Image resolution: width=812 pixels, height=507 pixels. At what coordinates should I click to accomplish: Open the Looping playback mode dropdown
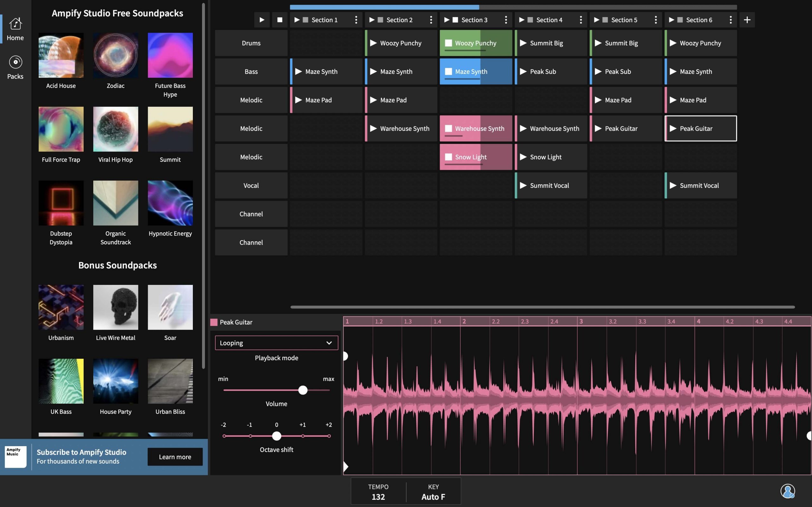pos(277,343)
